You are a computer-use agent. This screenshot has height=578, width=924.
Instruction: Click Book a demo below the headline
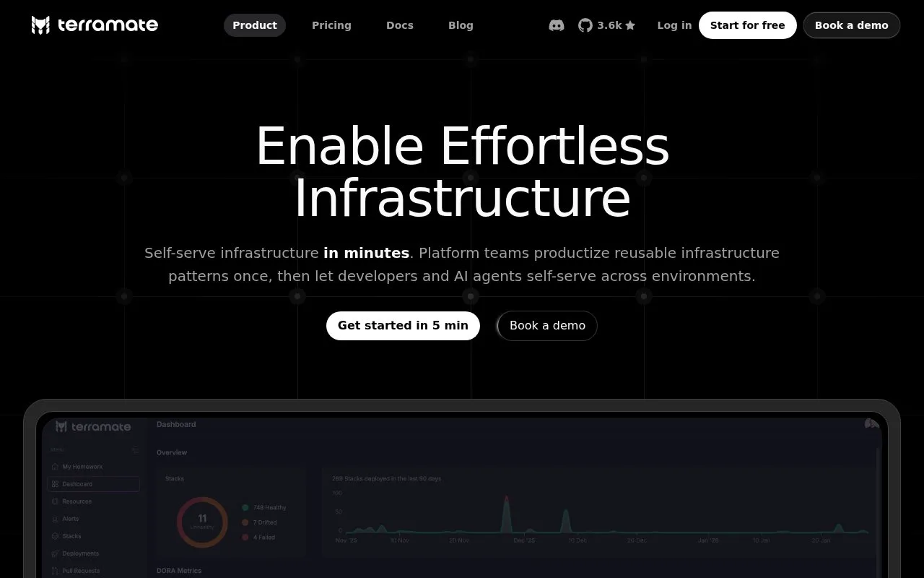tap(547, 326)
